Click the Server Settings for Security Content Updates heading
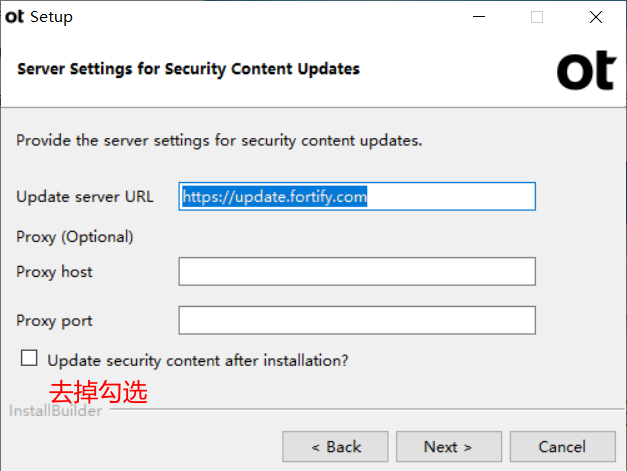This screenshot has height=471, width=627. pyautogui.click(x=189, y=69)
